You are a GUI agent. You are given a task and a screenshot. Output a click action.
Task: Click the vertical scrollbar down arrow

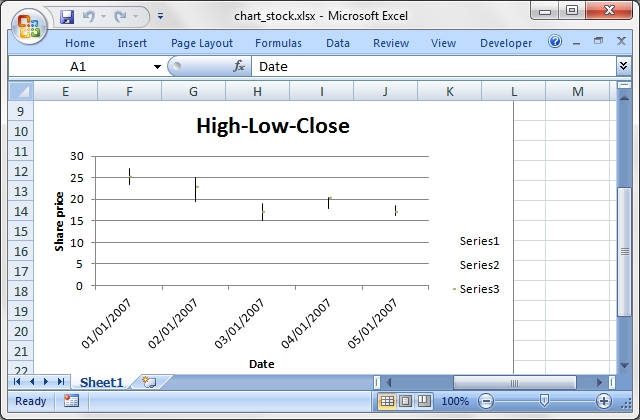[624, 366]
